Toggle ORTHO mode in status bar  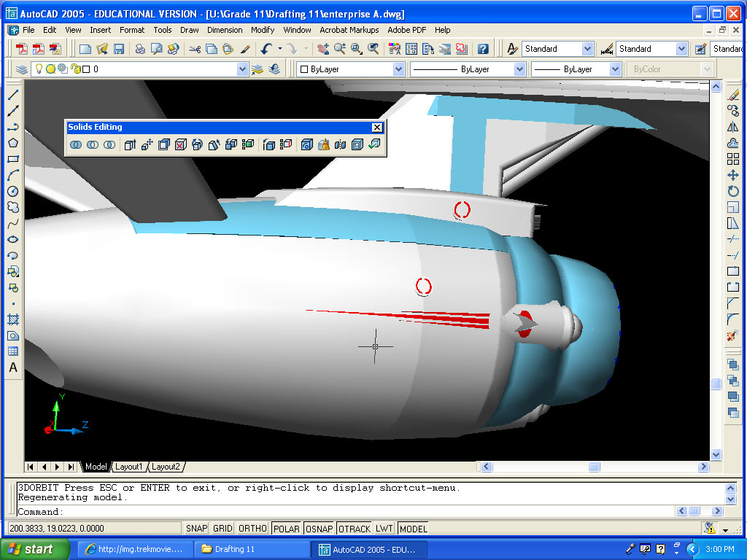252,529
